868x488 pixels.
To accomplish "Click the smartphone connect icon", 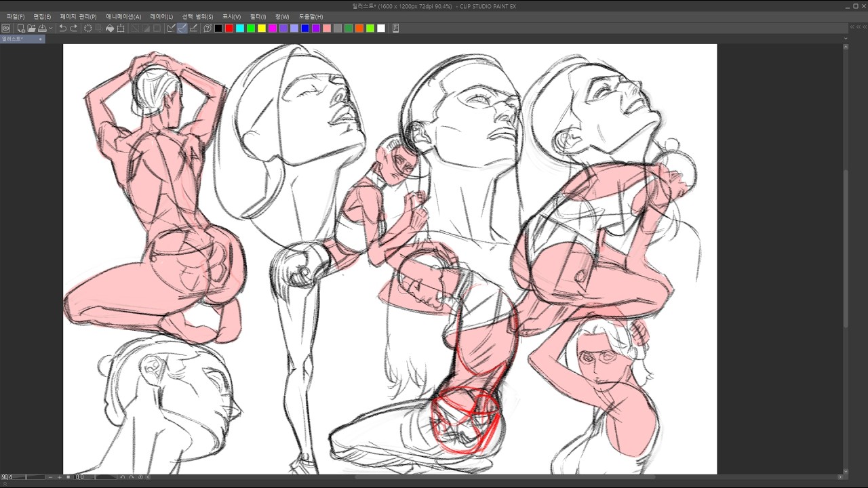I will 396,28.
